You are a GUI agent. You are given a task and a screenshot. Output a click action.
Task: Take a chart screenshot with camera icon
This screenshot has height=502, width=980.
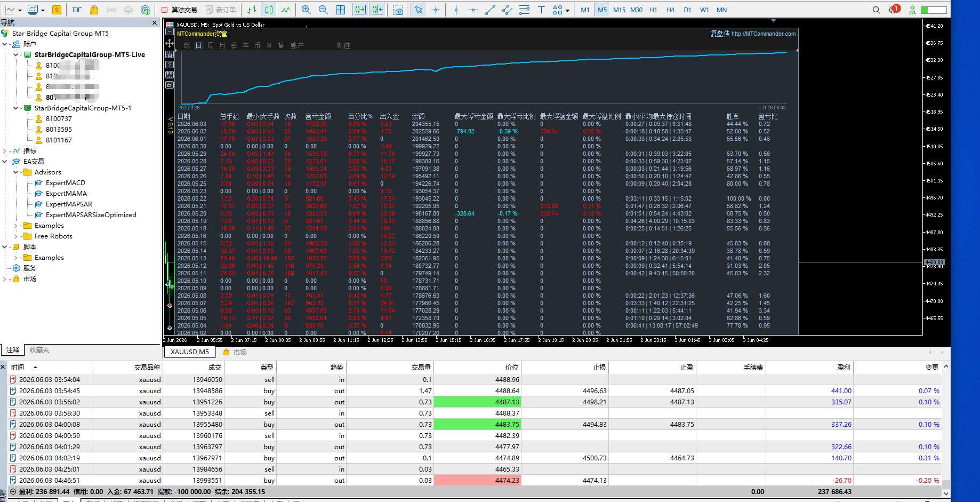tap(398, 10)
